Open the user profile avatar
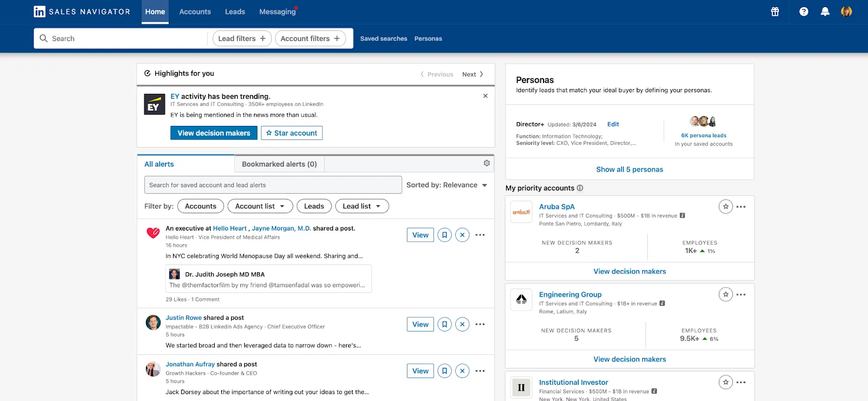Viewport: 868px width, 401px height. [846, 11]
